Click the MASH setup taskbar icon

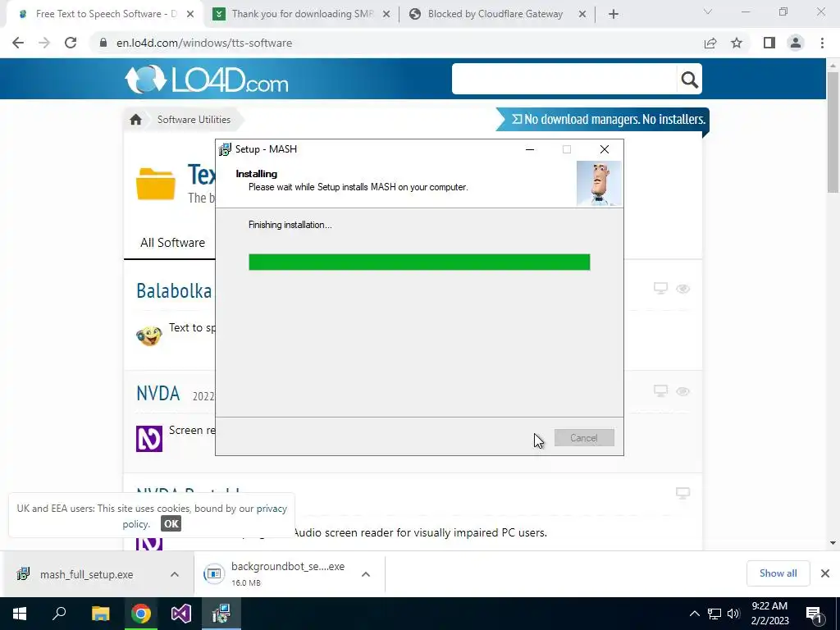pyautogui.click(x=221, y=614)
